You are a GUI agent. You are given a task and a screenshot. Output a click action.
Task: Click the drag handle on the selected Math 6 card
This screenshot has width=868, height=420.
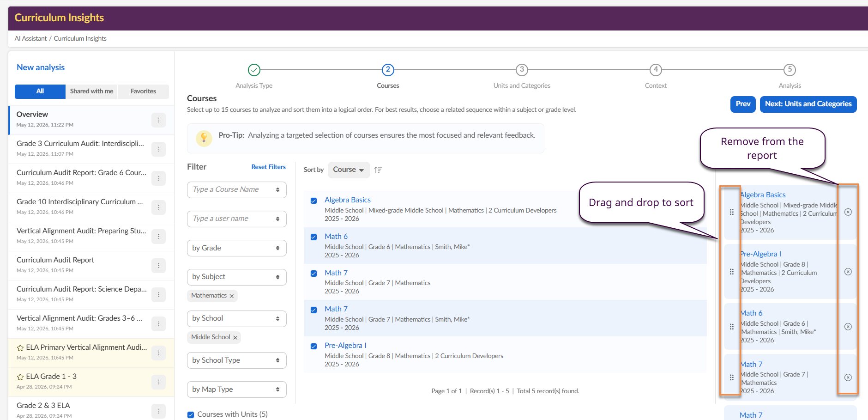pyautogui.click(x=731, y=327)
